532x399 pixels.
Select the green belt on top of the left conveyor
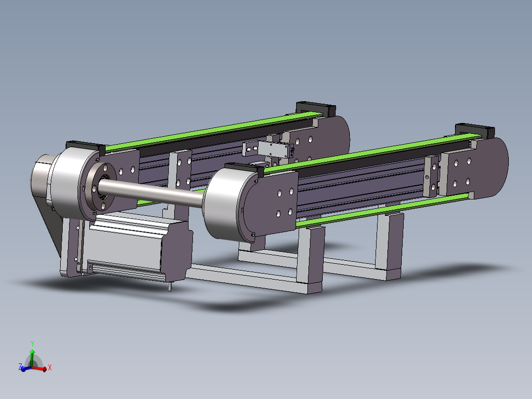click(x=214, y=131)
